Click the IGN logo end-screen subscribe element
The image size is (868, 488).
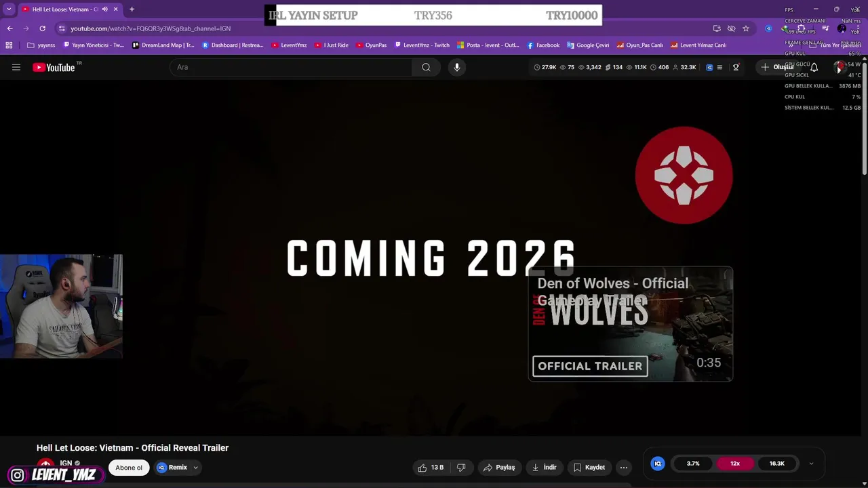[x=684, y=175]
